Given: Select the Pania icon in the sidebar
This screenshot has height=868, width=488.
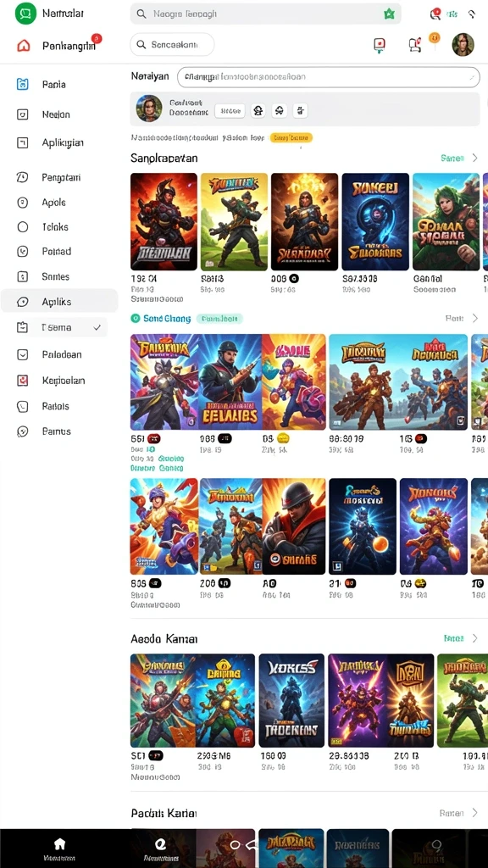Looking at the screenshot, I should coord(22,85).
